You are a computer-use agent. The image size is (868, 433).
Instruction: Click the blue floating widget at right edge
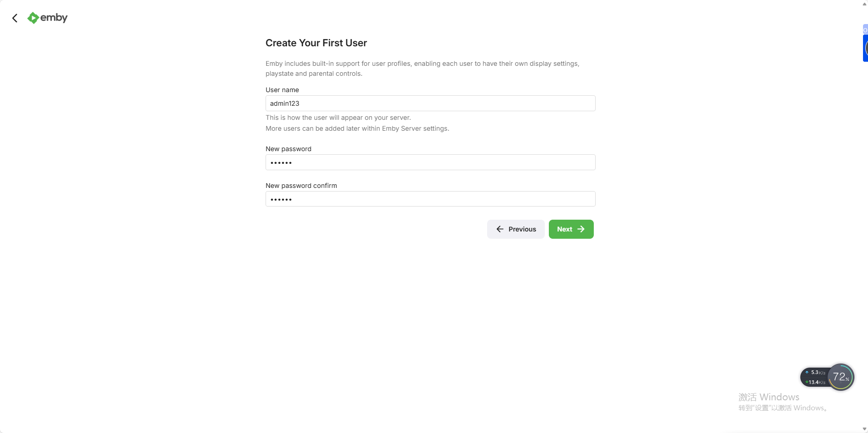pyautogui.click(x=865, y=48)
